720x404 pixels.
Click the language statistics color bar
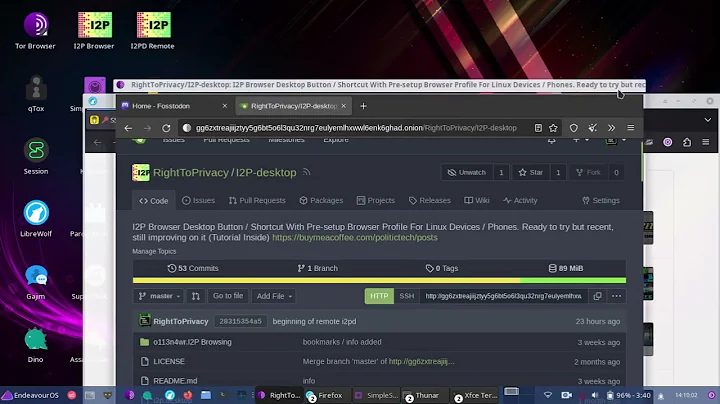[379, 280]
